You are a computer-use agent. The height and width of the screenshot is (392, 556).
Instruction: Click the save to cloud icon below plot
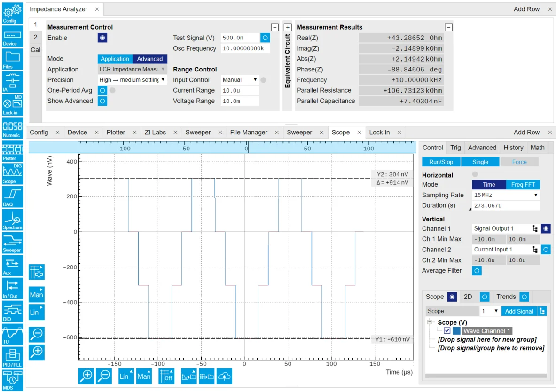click(x=225, y=376)
